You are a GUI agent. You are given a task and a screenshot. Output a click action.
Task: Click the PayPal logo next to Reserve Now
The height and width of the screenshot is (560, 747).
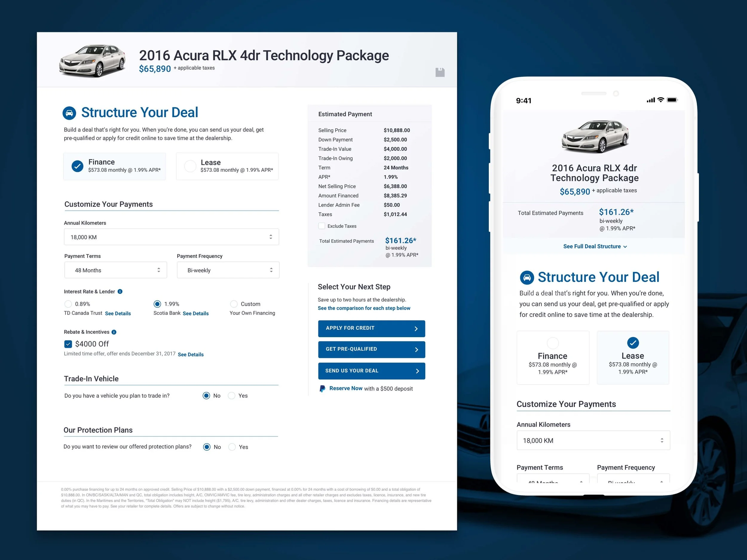322,389
